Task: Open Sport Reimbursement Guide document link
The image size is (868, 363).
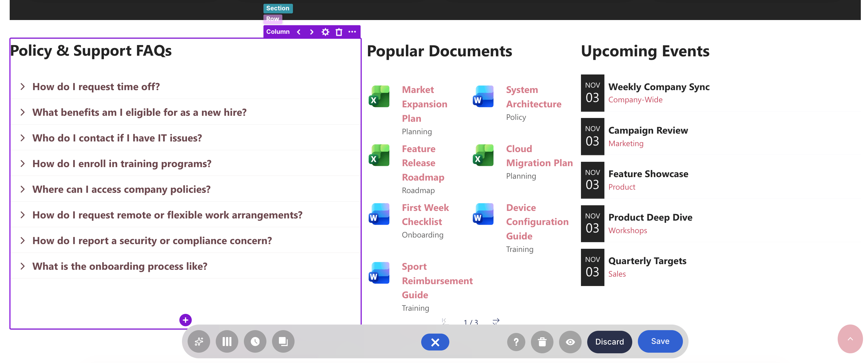Action: (x=437, y=281)
